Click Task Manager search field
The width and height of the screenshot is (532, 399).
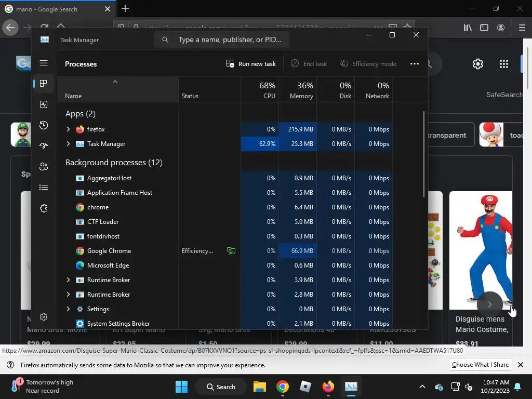[221, 39]
